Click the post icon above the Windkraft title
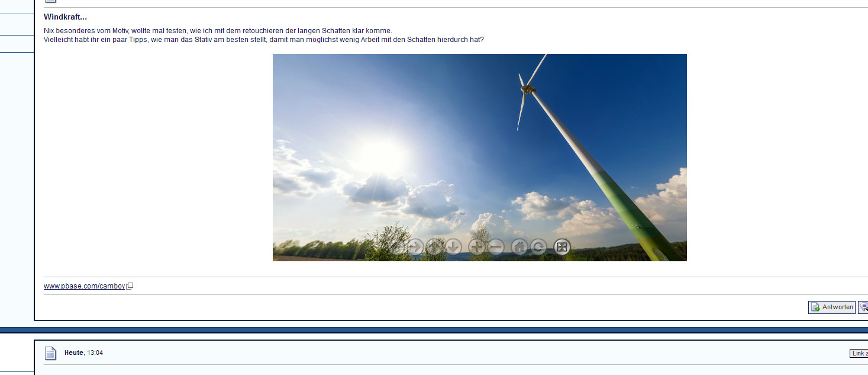The height and width of the screenshot is (375, 868). [51, 1]
